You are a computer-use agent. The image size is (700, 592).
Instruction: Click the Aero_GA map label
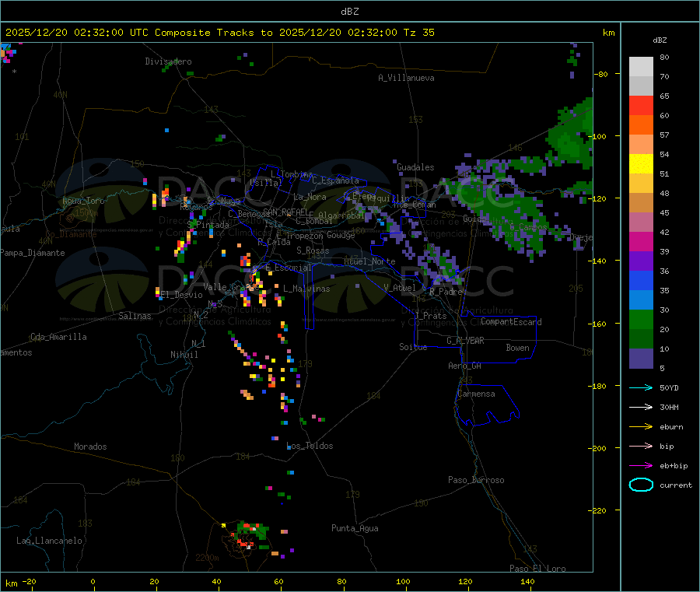pyautogui.click(x=464, y=366)
